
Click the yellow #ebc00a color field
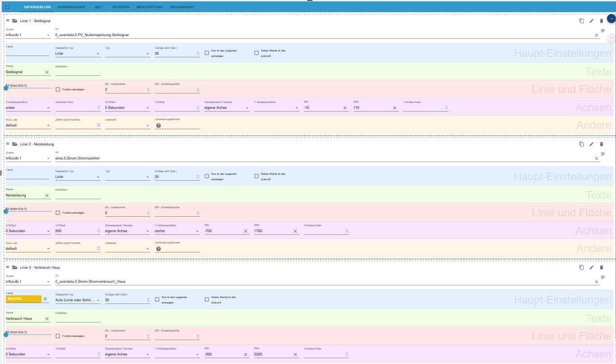tap(23, 299)
